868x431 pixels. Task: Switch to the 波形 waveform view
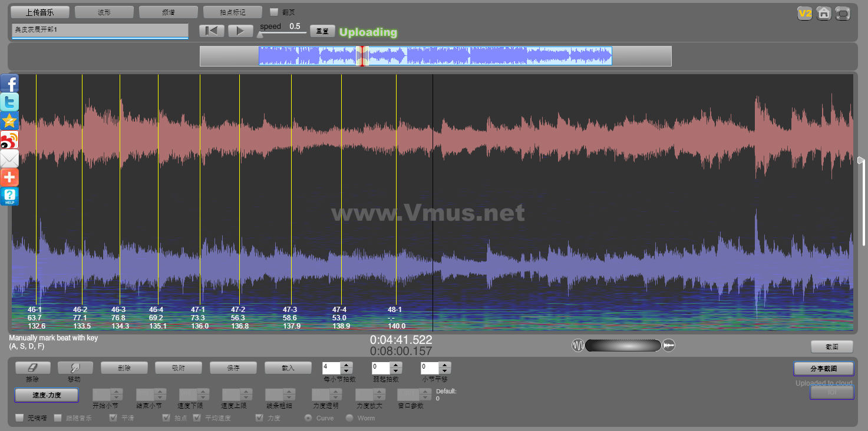[104, 12]
